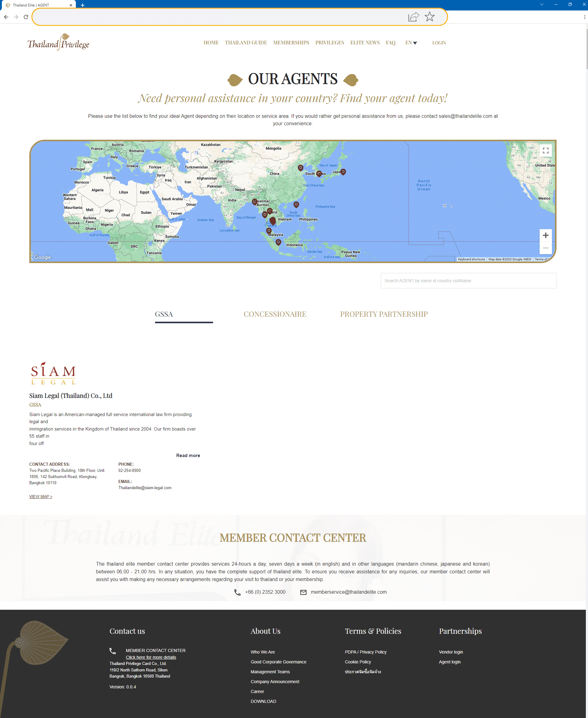Screen dimensions: 588x718
Task: Open THAILAND GUIDE menu item
Action: [246, 43]
